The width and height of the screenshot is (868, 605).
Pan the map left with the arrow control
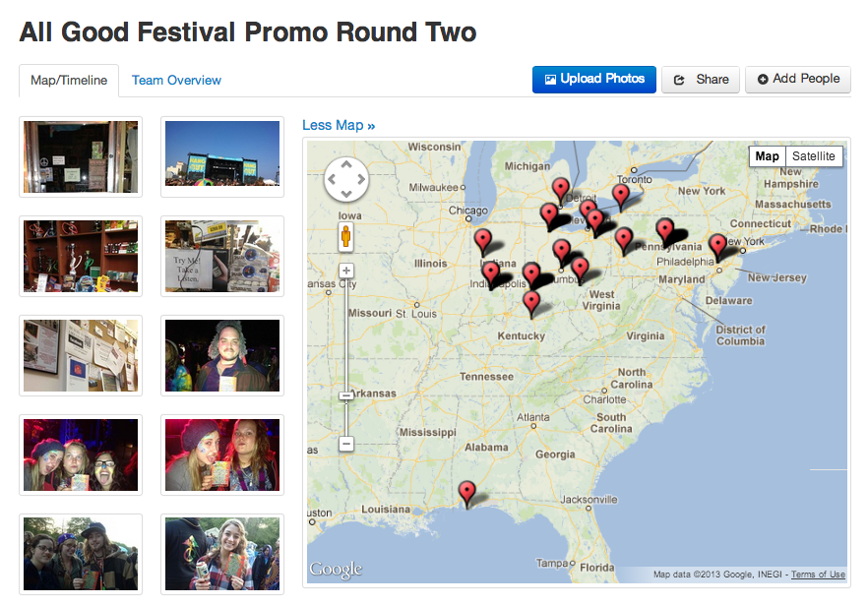coord(333,179)
